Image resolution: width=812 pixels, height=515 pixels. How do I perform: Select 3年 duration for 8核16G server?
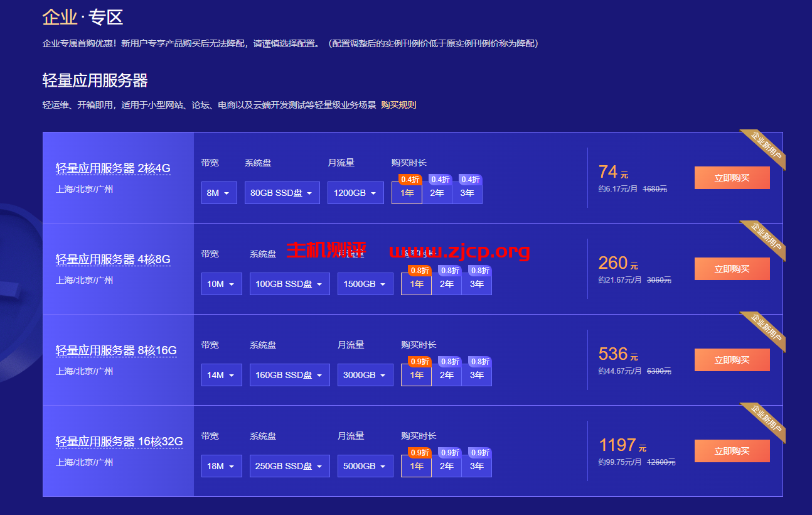(x=477, y=375)
